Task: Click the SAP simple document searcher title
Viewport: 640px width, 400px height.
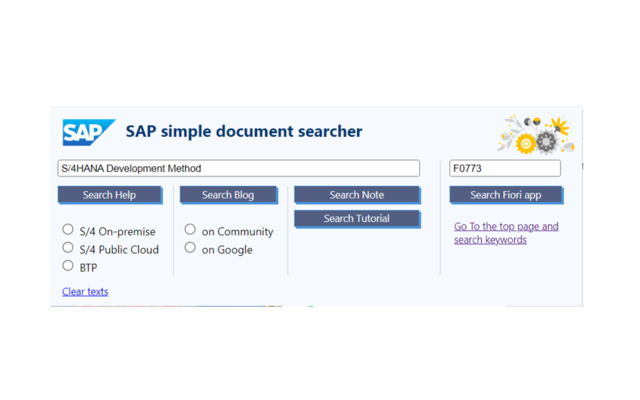Action: point(244,131)
